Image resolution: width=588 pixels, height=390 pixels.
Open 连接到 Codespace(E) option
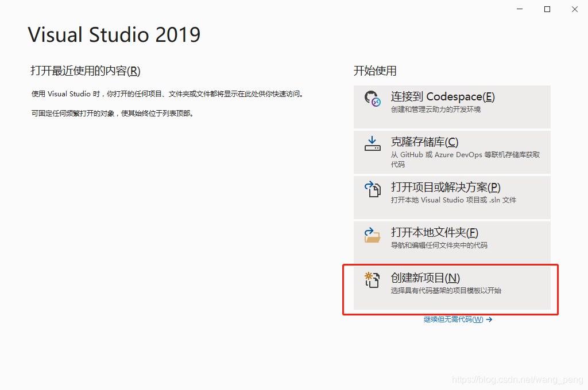pos(452,107)
